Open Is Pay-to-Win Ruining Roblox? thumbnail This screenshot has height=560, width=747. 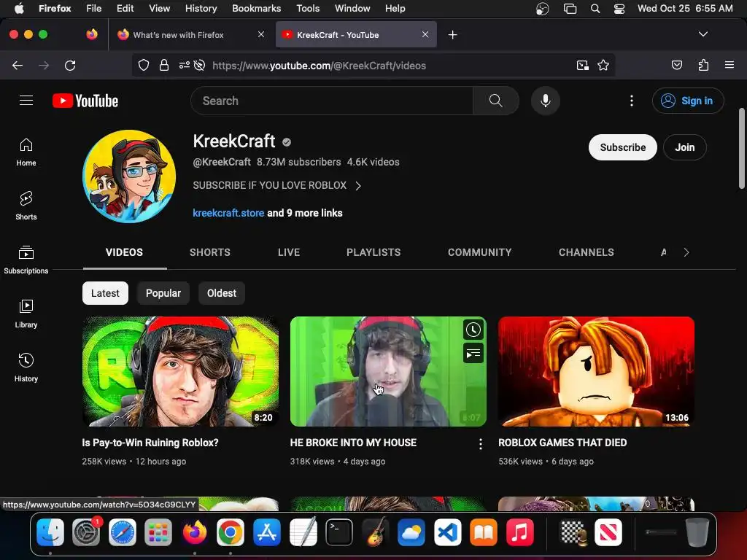click(180, 371)
